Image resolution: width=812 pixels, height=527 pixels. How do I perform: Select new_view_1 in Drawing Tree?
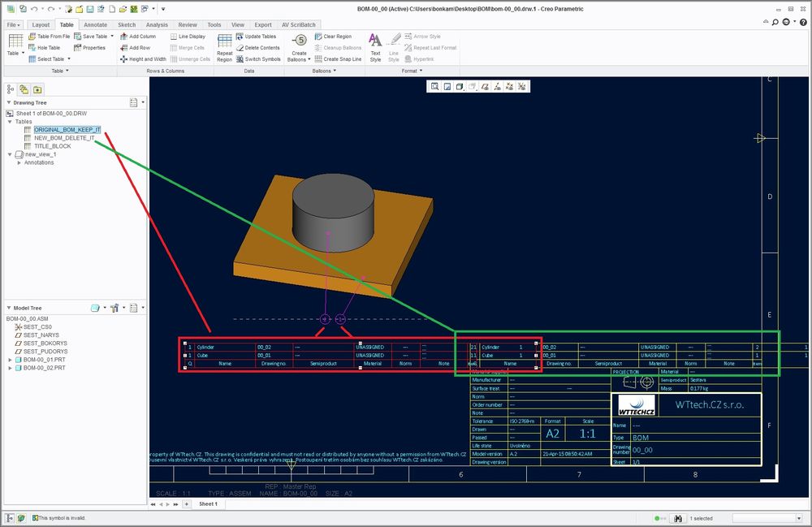41,154
